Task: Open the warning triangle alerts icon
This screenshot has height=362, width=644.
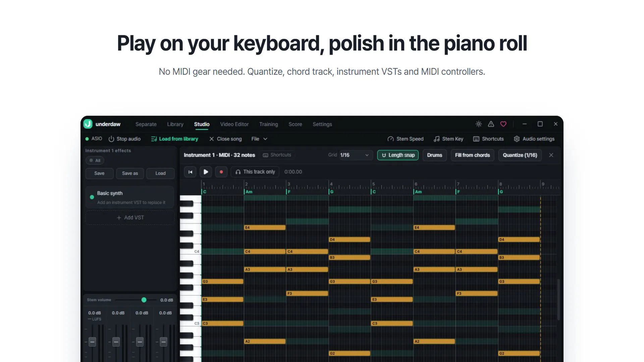Action: coord(491,124)
